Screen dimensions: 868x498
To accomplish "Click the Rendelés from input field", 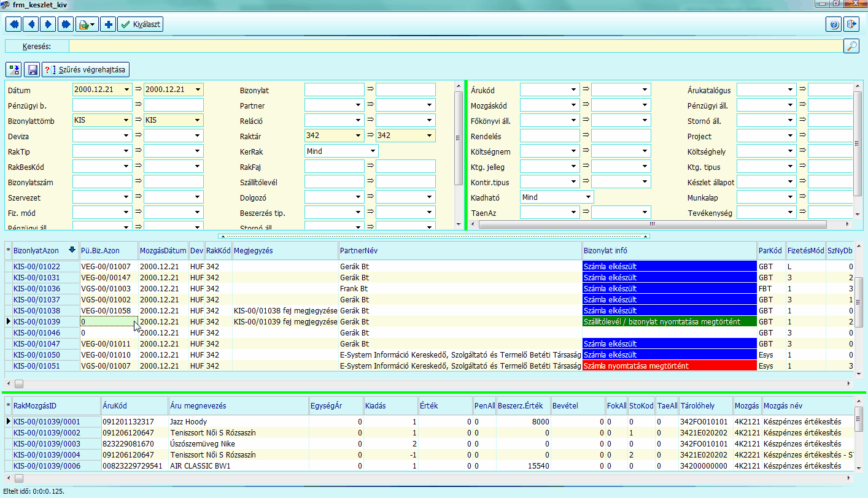I will tap(550, 136).
